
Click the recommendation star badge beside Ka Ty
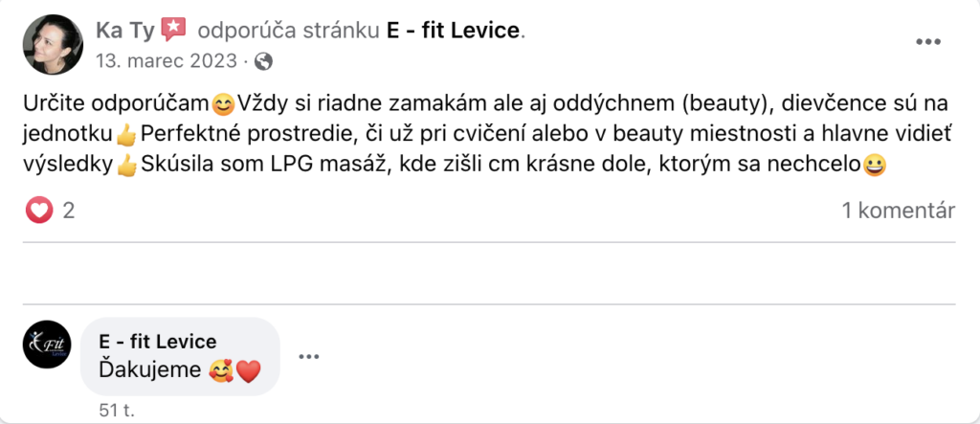pos(173,30)
